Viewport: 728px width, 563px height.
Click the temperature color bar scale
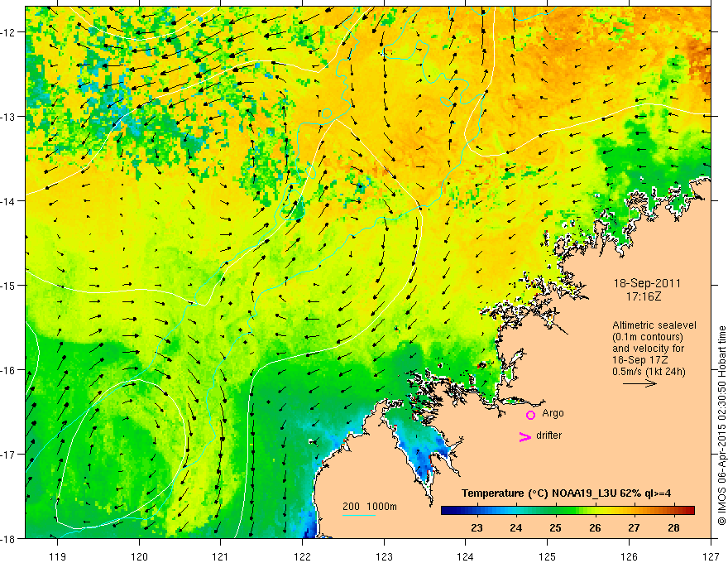[568, 510]
